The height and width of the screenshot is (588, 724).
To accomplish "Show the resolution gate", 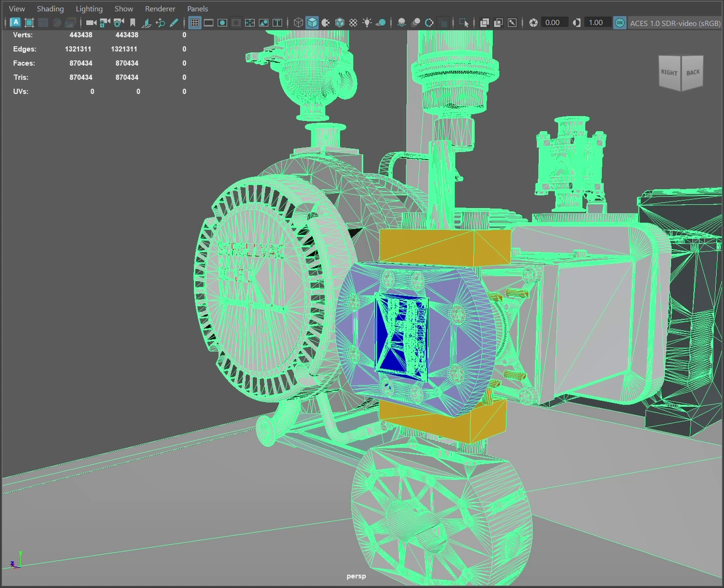I will 223,22.
